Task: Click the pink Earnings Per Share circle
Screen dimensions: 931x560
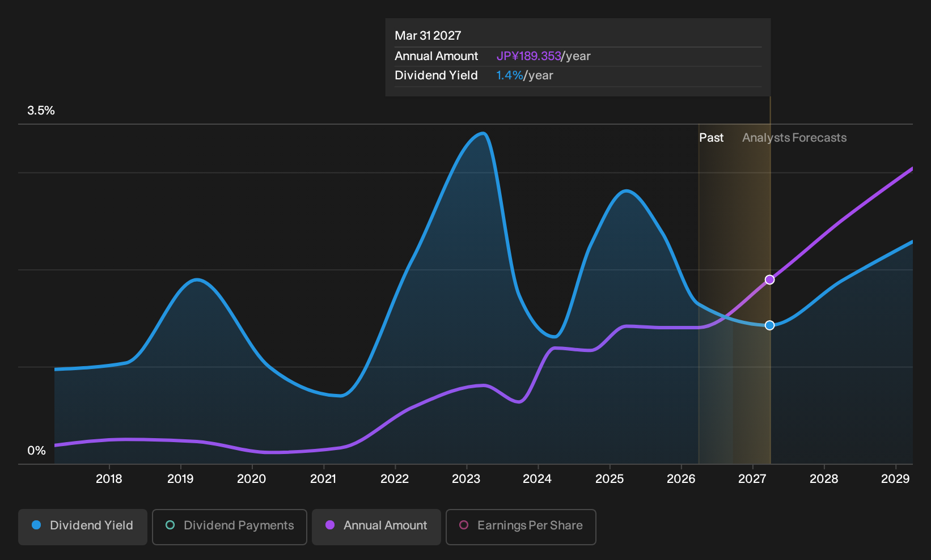Action: (x=464, y=525)
